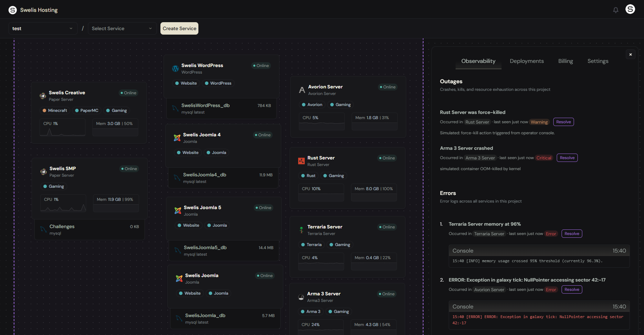Click the Terraria Server tree icon

click(301, 230)
